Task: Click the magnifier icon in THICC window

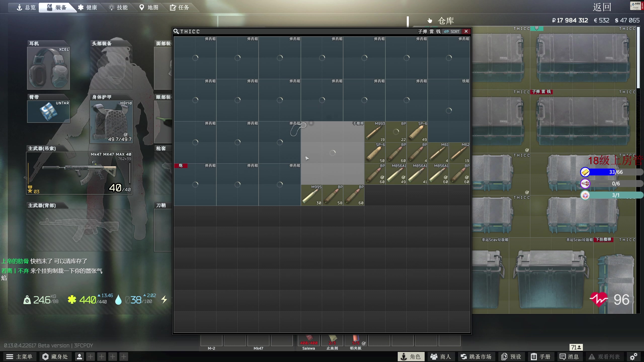Action: (176, 31)
